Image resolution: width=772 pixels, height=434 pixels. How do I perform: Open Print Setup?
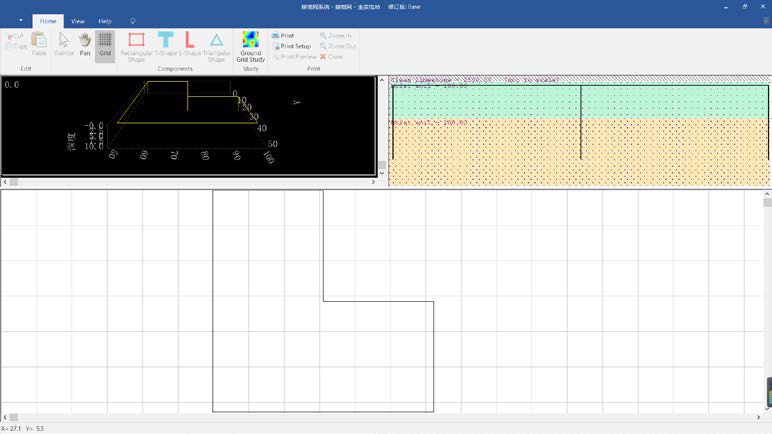coord(291,46)
